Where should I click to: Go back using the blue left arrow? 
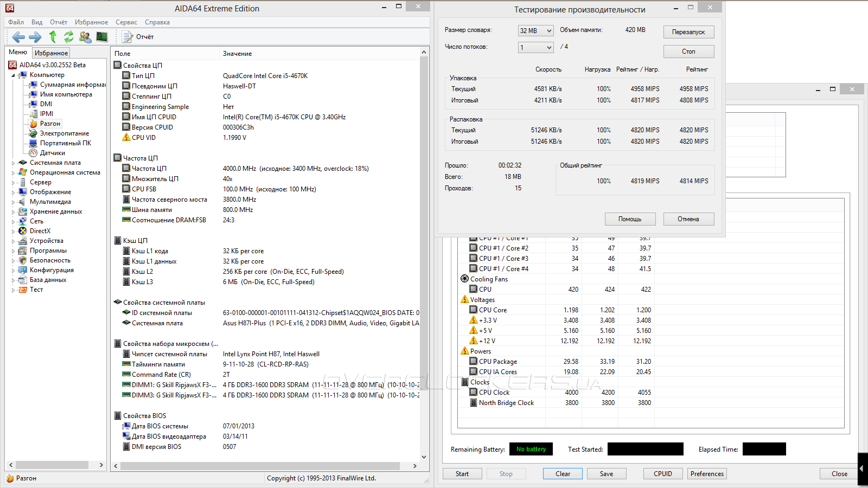coord(19,37)
